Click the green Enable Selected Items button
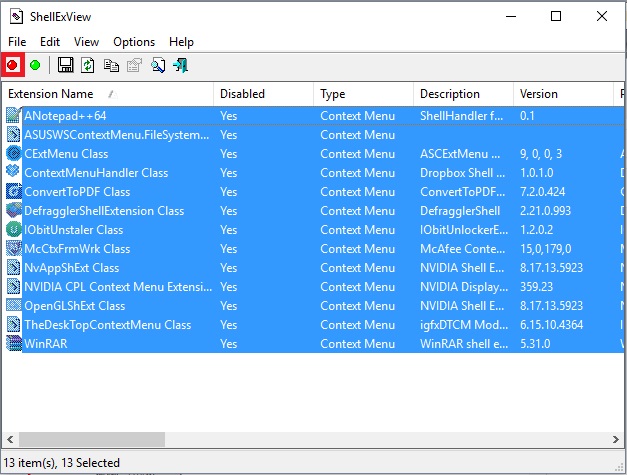 pyautogui.click(x=35, y=65)
